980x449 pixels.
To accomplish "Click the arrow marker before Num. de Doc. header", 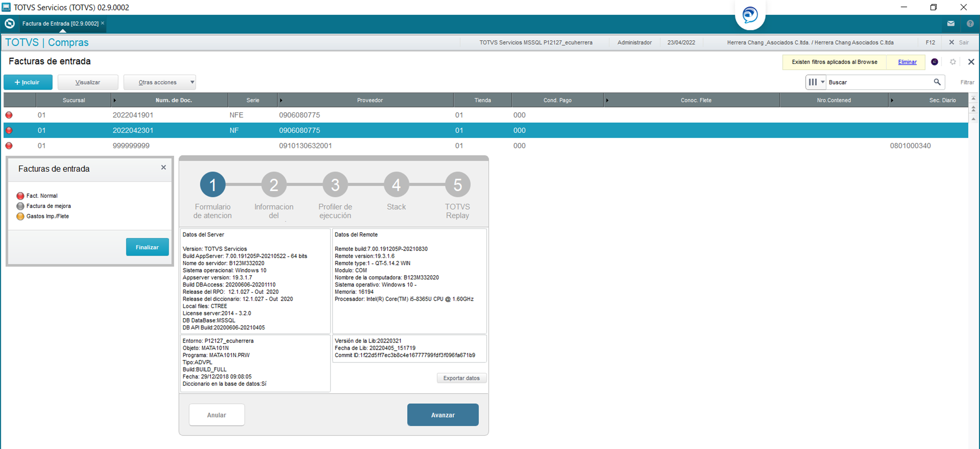I will 115,100.
